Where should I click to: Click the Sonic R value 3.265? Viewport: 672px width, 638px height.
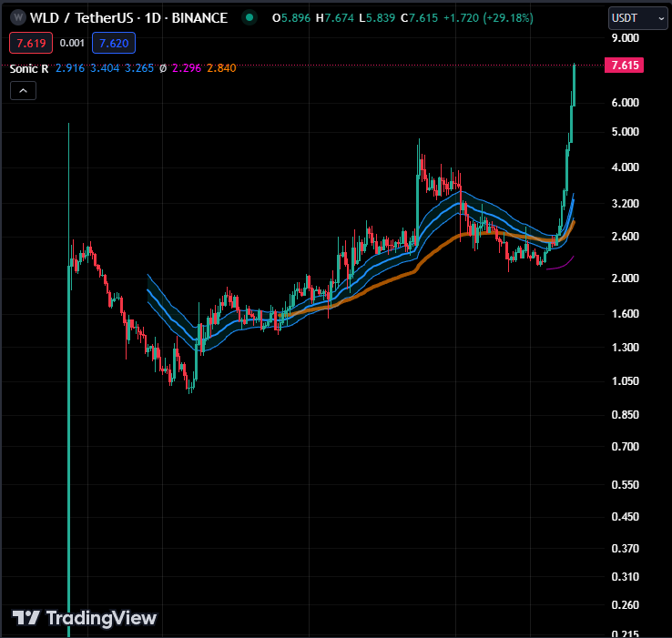point(139,68)
